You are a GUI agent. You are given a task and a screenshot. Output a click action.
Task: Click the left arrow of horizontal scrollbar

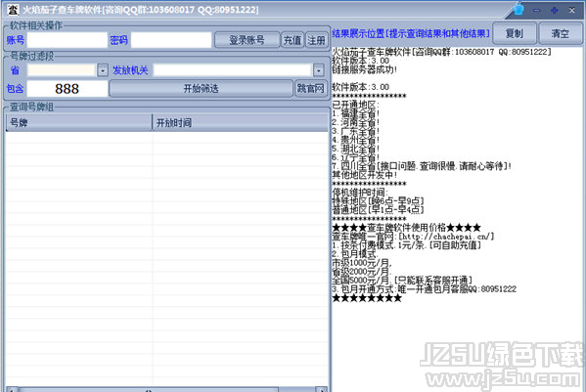tap(11, 389)
